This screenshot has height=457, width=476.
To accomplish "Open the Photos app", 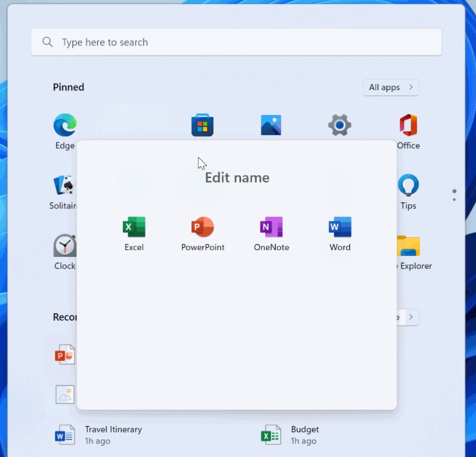I will click(x=271, y=125).
